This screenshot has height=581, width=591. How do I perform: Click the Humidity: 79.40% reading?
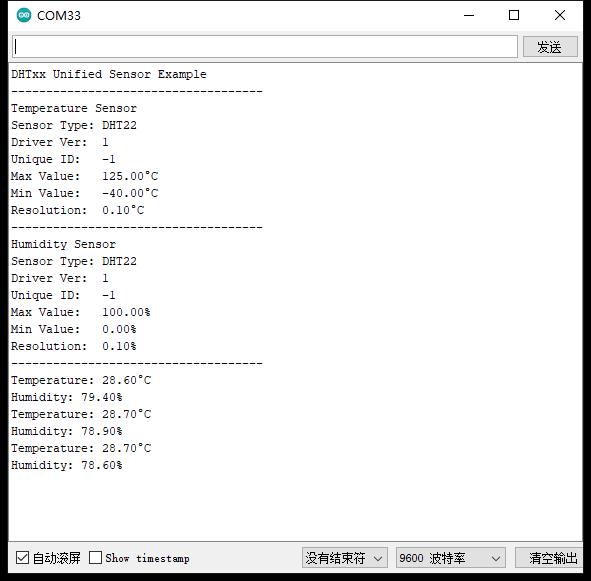coord(67,397)
